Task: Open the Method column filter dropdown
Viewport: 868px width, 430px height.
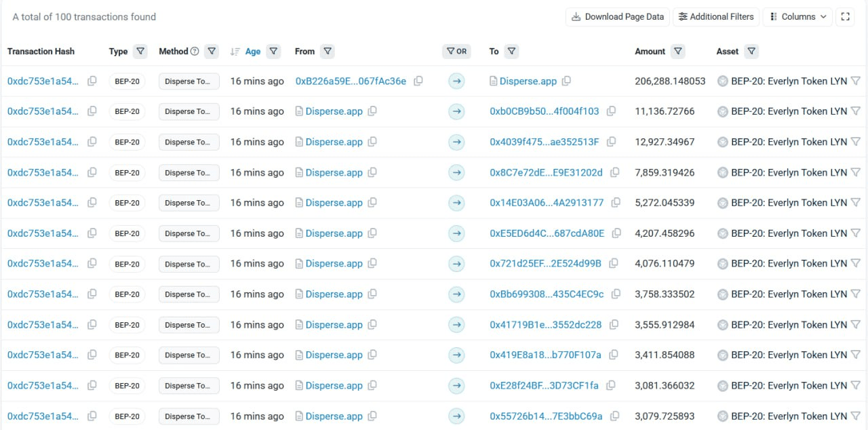Action: coord(212,51)
